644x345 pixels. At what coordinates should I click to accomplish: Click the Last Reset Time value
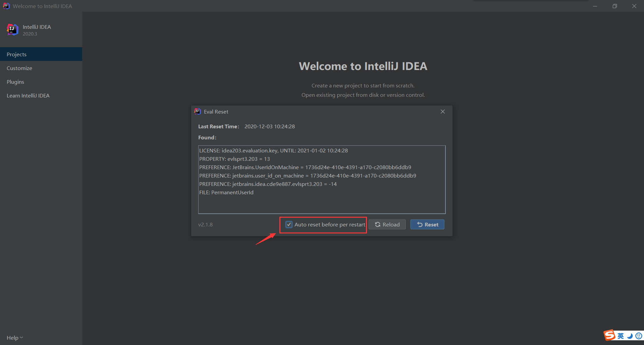tap(270, 126)
